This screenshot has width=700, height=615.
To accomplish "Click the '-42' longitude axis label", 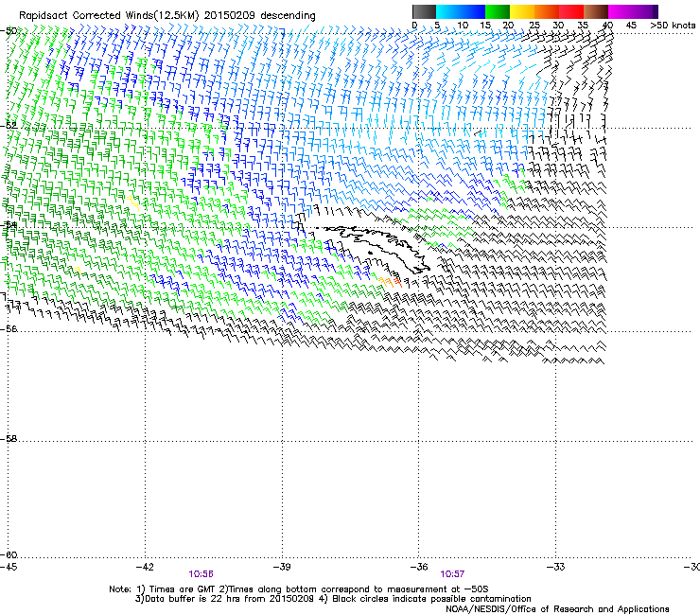I will [145, 567].
